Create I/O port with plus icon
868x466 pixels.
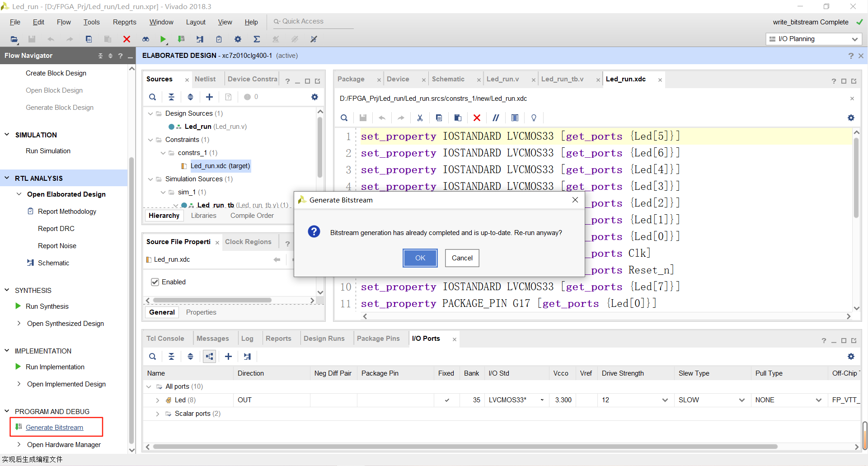[228, 357]
